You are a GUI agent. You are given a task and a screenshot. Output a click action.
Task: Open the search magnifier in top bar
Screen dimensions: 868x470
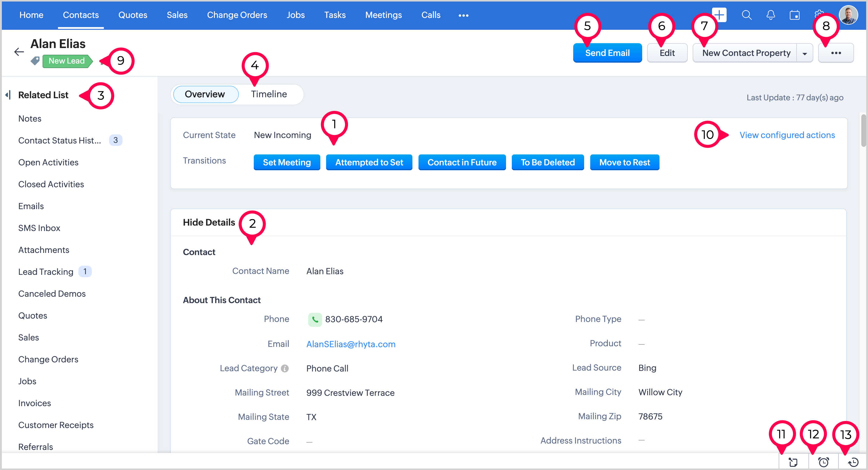746,15
